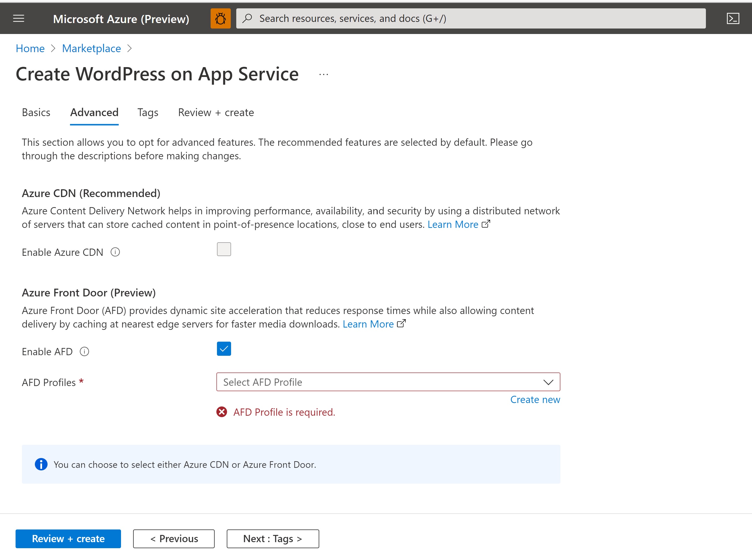Click the info icon next to Enable Azure CDN

click(x=115, y=252)
